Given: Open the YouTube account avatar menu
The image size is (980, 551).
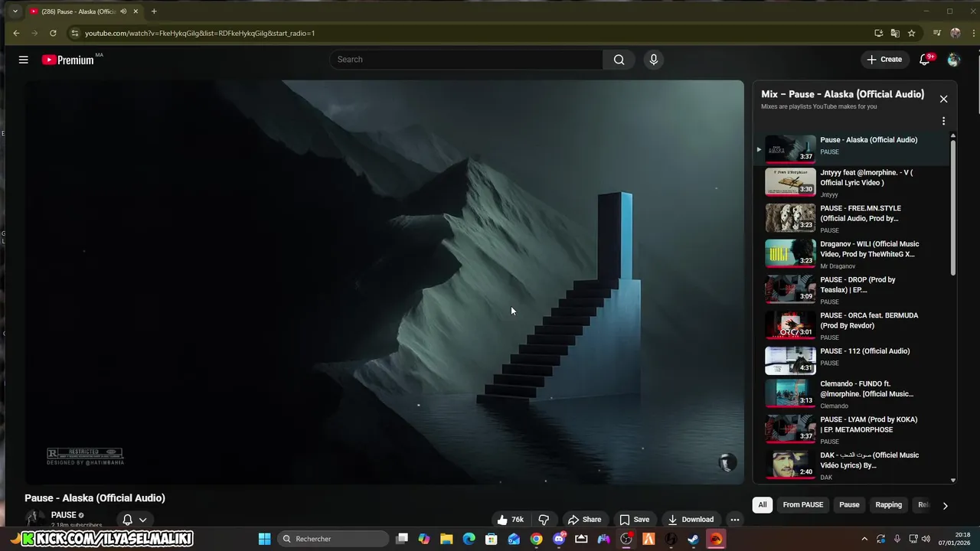Looking at the screenshot, I should pos(953,60).
